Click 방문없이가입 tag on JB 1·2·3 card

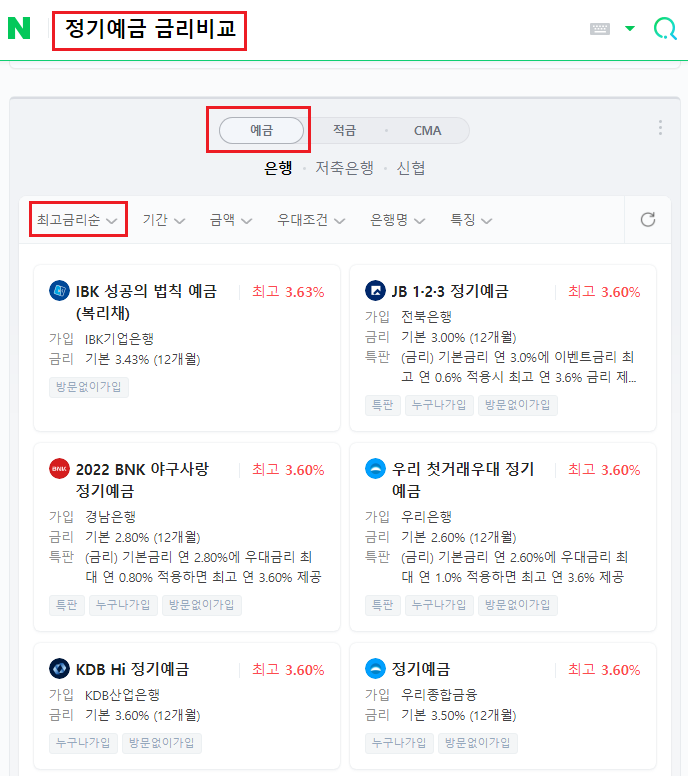click(518, 405)
